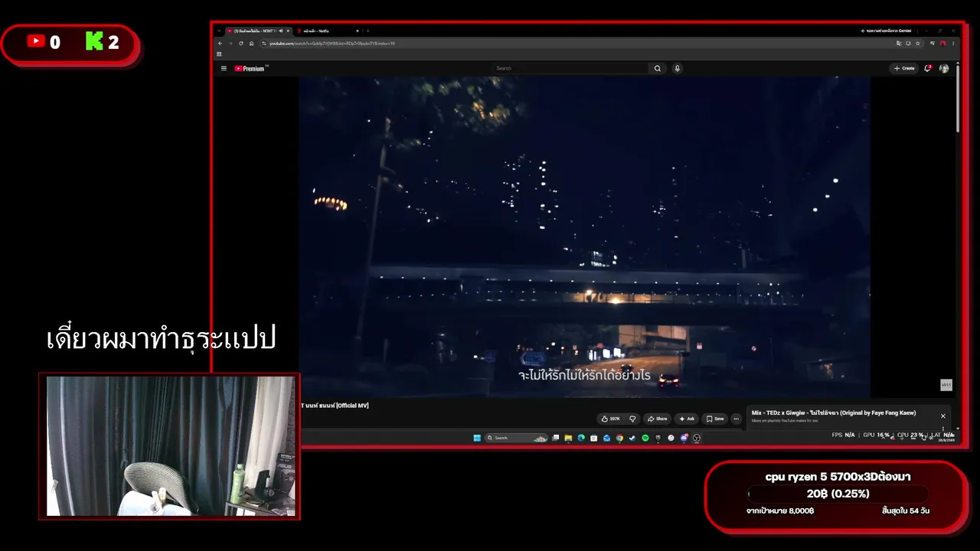Open OBS Studio from the taskbar

coord(697,438)
